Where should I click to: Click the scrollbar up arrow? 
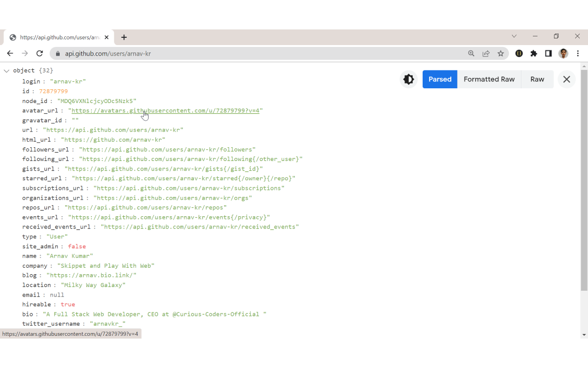(584, 66)
